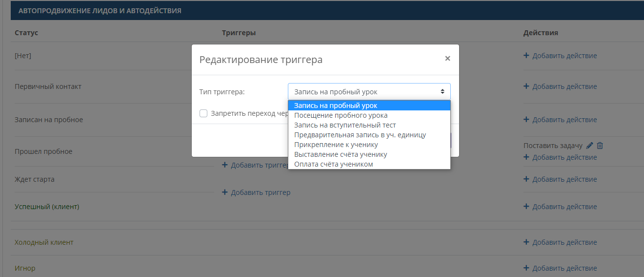The width and height of the screenshot is (644, 277).
Task: Select 'Посещение пробного урока' option
Action: pyautogui.click(x=369, y=115)
